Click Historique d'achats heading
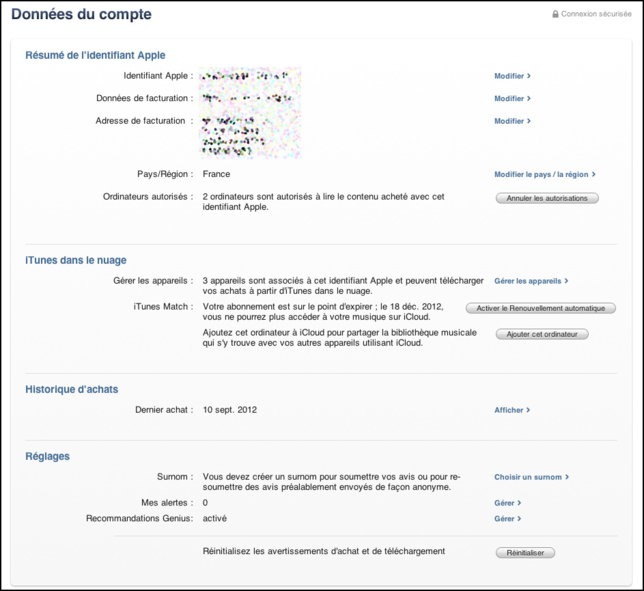This screenshot has width=644, height=591. point(72,389)
